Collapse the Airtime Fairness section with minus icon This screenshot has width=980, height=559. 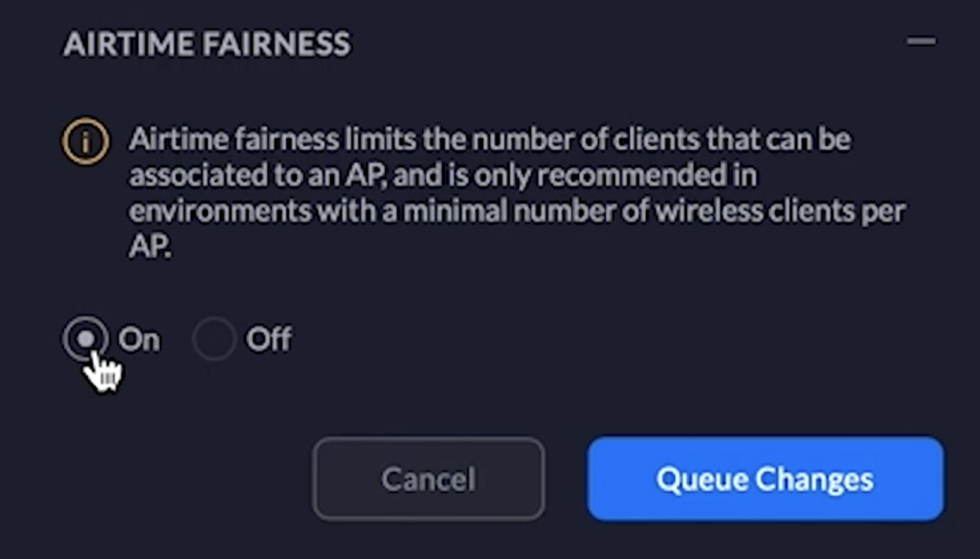pyautogui.click(x=922, y=42)
